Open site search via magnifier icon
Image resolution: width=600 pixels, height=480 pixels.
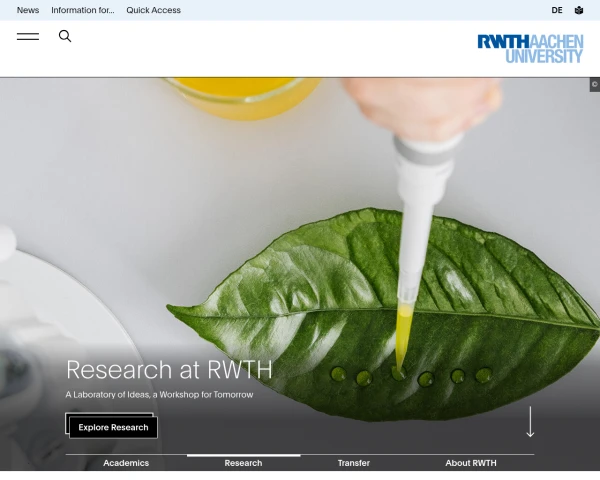[65, 36]
